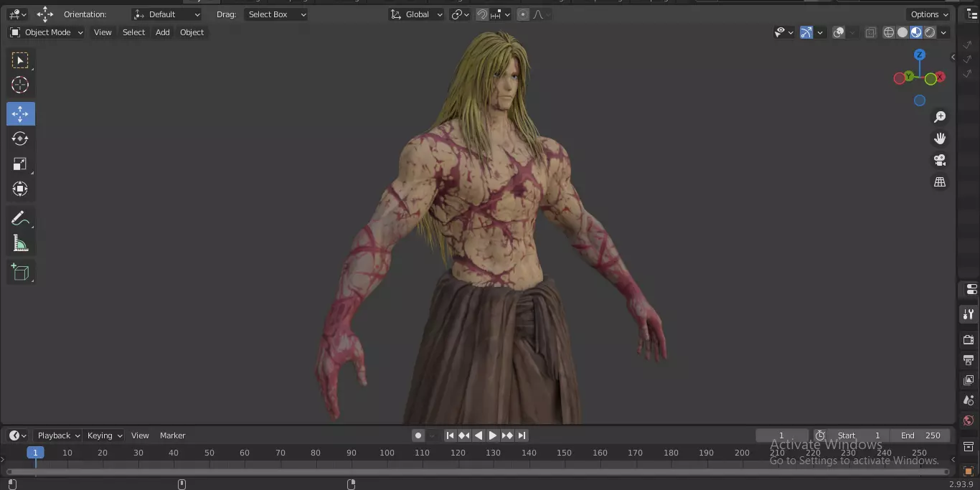The height and width of the screenshot is (490, 980).
Task: Open Select menu
Action: (133, 32)
